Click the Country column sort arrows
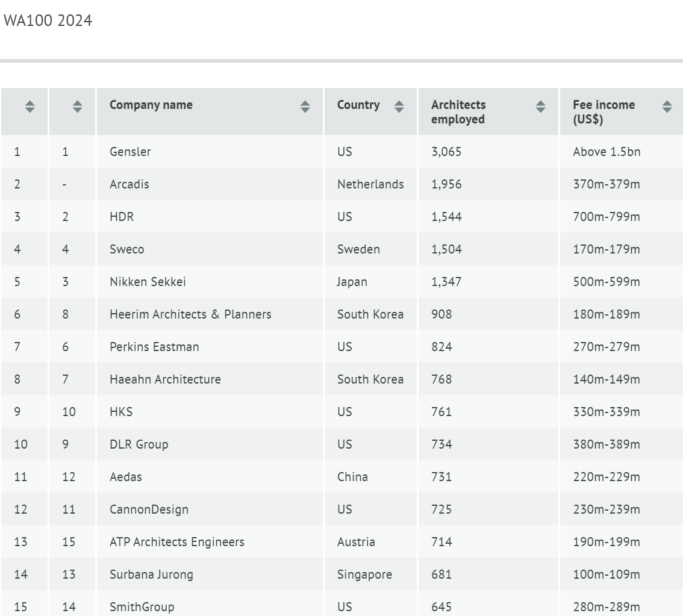683x616 pixels. click(399, 106)
